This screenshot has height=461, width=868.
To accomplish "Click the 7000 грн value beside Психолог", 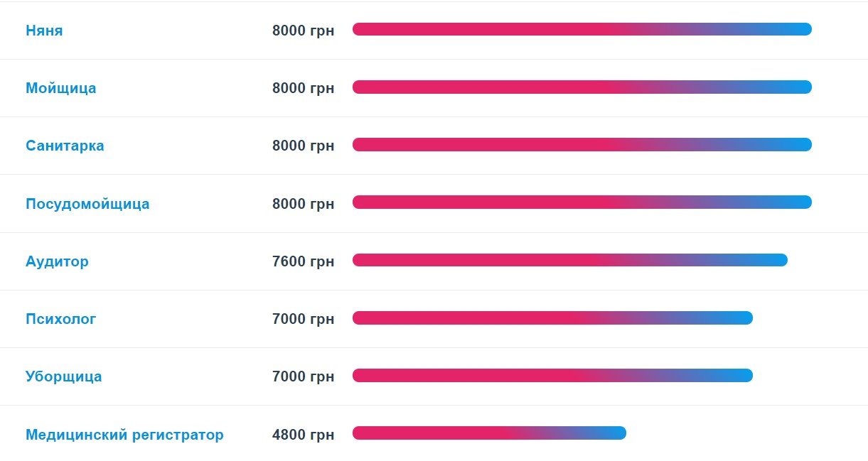I will 303,319.
